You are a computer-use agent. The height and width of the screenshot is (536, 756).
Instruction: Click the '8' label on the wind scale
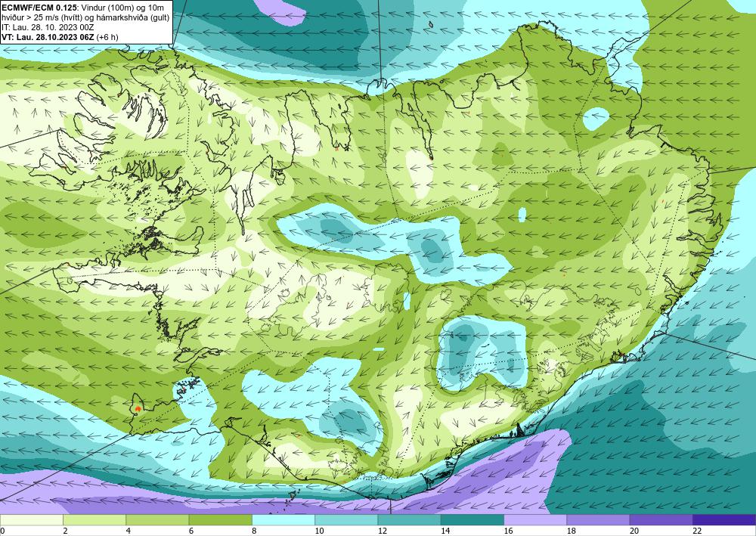pos(254,531)
